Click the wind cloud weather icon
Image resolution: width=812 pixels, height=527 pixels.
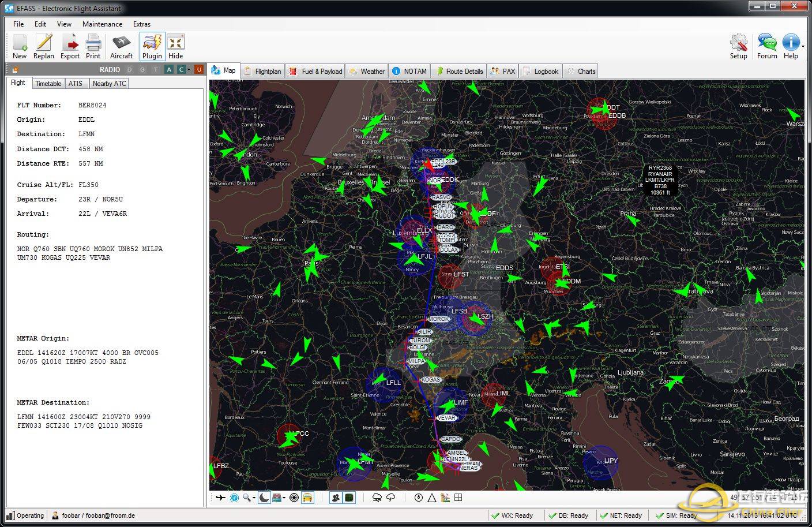[377, 498]
